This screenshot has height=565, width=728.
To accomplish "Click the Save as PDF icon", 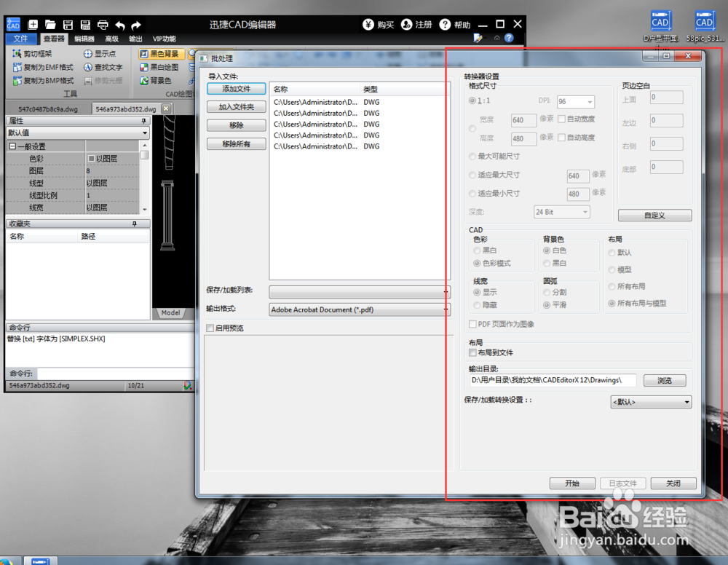I will tap(85, 25).
